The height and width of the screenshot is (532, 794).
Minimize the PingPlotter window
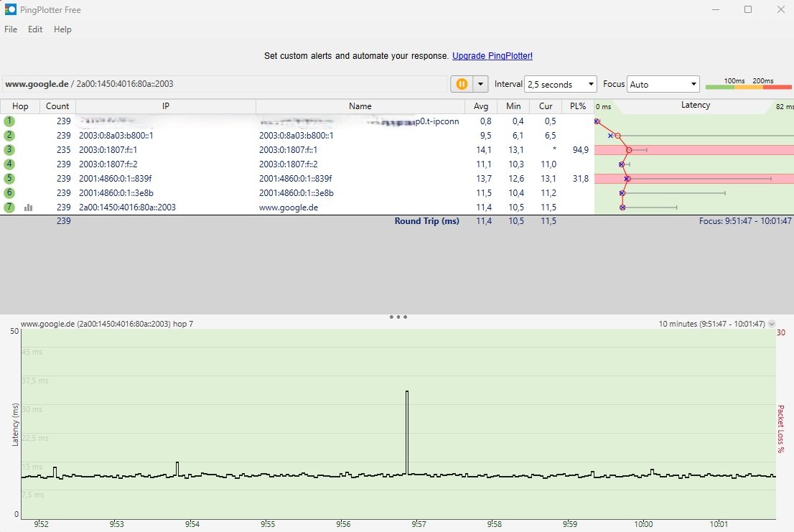[716, 9]
